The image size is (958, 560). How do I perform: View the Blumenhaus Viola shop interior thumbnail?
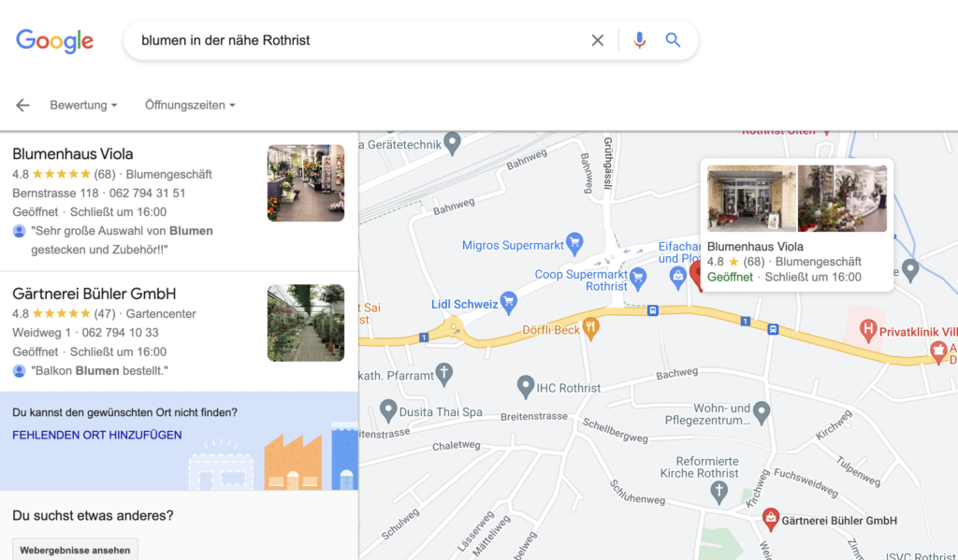306,182
